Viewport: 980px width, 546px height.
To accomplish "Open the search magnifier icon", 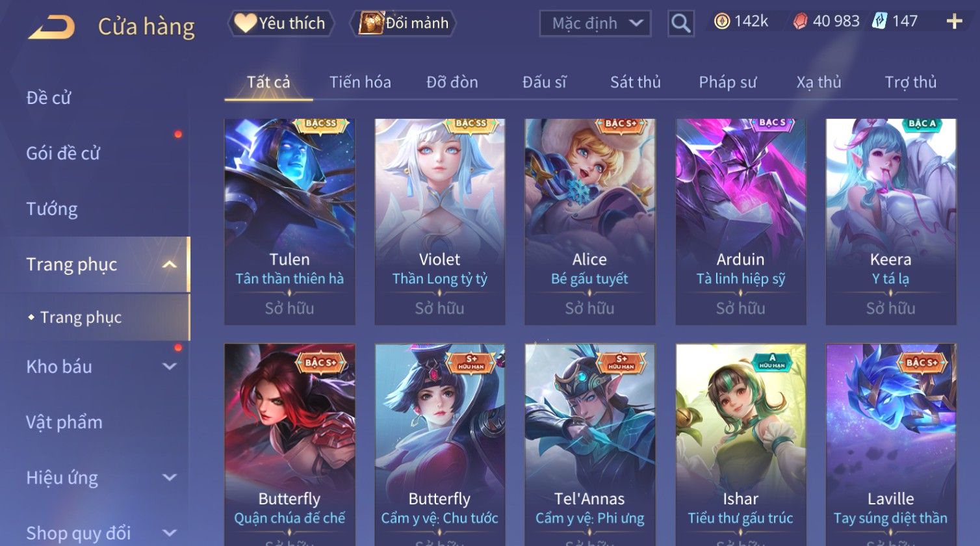I will coord(680,23).
